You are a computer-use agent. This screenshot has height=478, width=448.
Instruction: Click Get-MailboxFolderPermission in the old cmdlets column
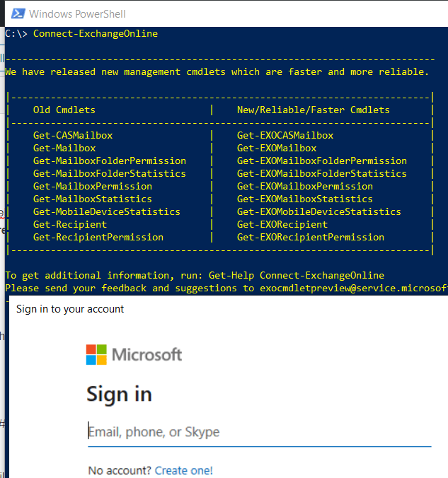coord(109,161)
